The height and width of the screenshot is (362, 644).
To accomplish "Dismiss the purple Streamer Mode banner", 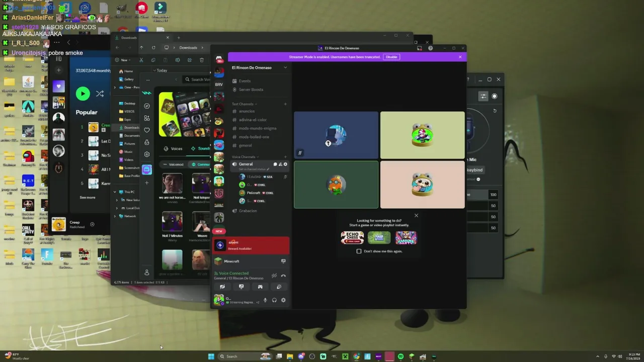I will pyautogui.click(x=460, y=57).
